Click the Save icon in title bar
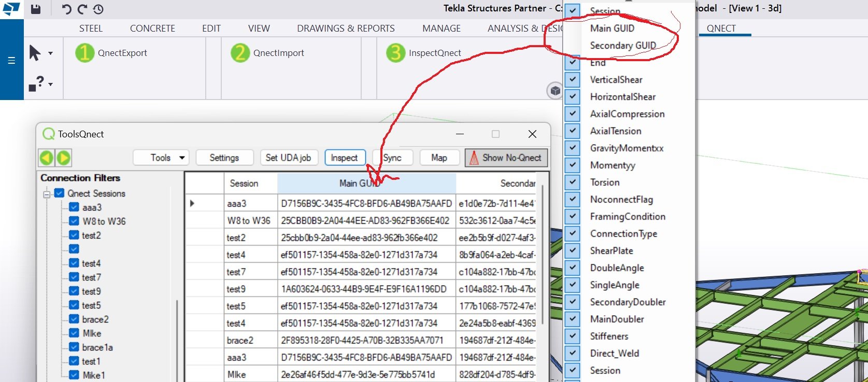Image resolution: width=868 pixels, height=382 pixels. 35,9
